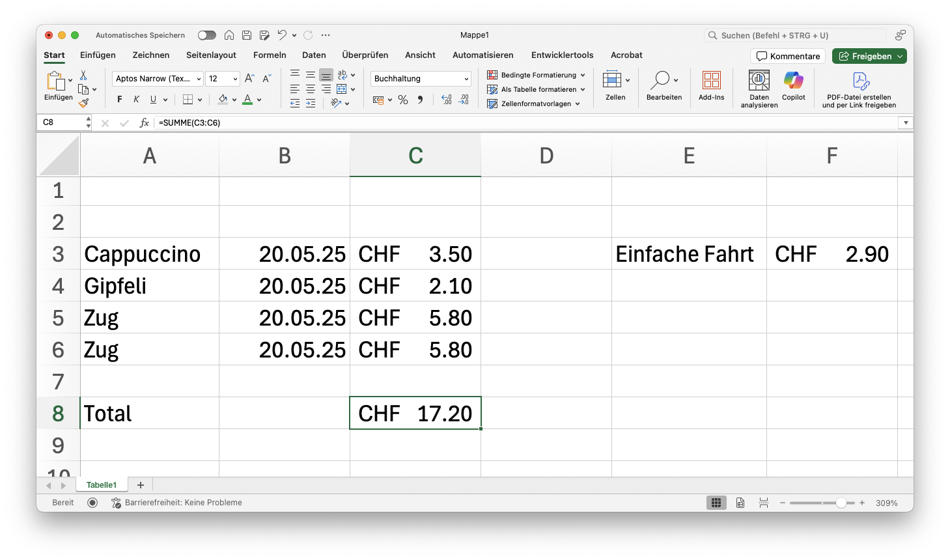Toggle the Automatisches Speichern switch

coord(206,35)
